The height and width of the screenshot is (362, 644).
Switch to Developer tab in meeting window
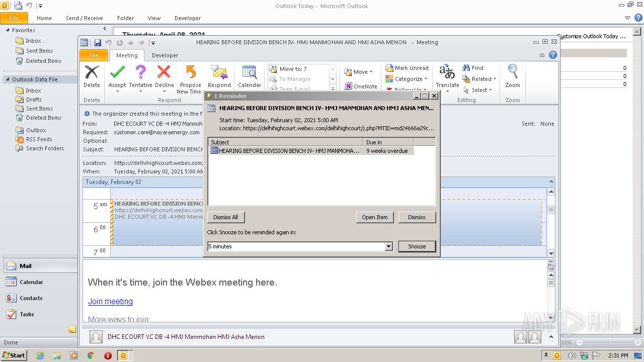pyautogui.click(x=165, y=55)
